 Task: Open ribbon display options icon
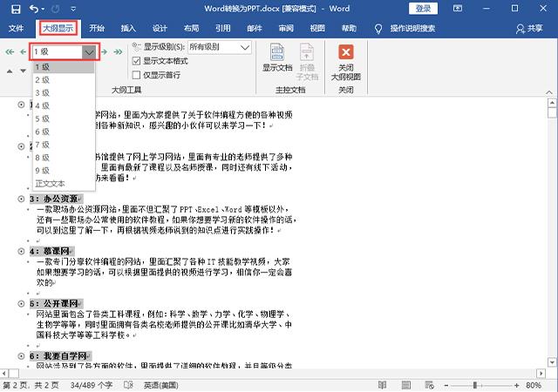(x=458, y=9)
